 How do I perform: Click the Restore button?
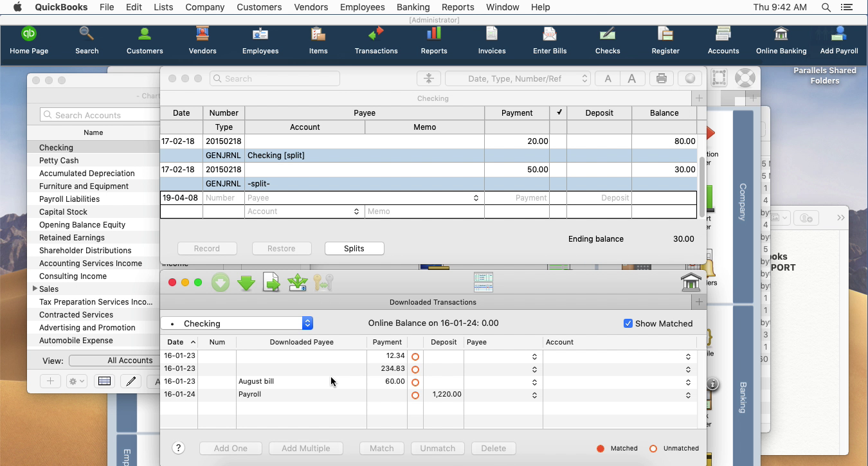click(x=282, y=249)
